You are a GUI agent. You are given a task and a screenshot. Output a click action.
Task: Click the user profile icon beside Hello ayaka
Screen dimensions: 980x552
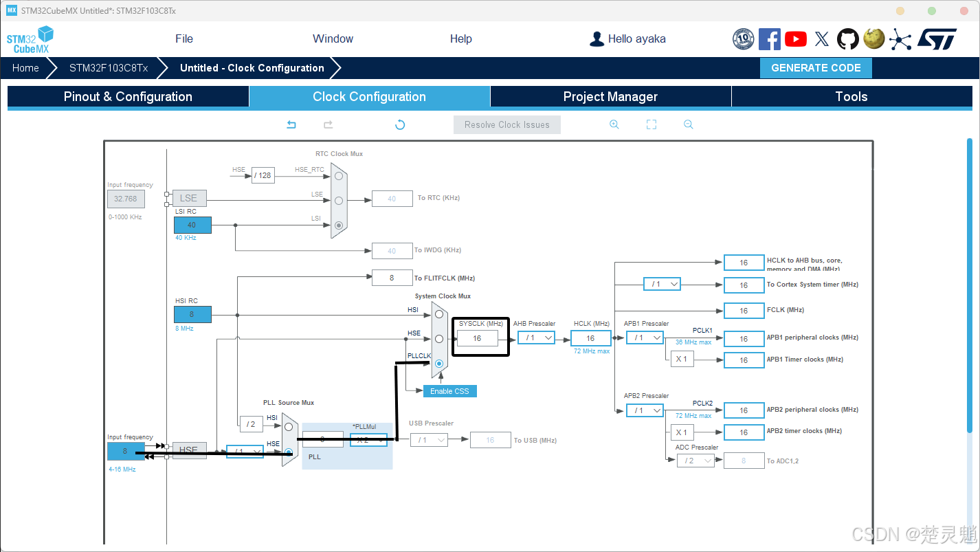[597, 39]
